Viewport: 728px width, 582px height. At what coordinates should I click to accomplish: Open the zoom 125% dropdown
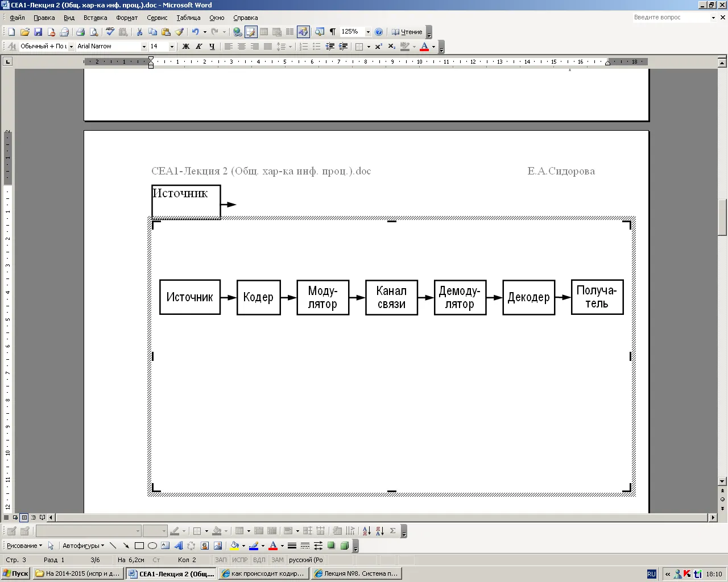click(x=368, y=32)
